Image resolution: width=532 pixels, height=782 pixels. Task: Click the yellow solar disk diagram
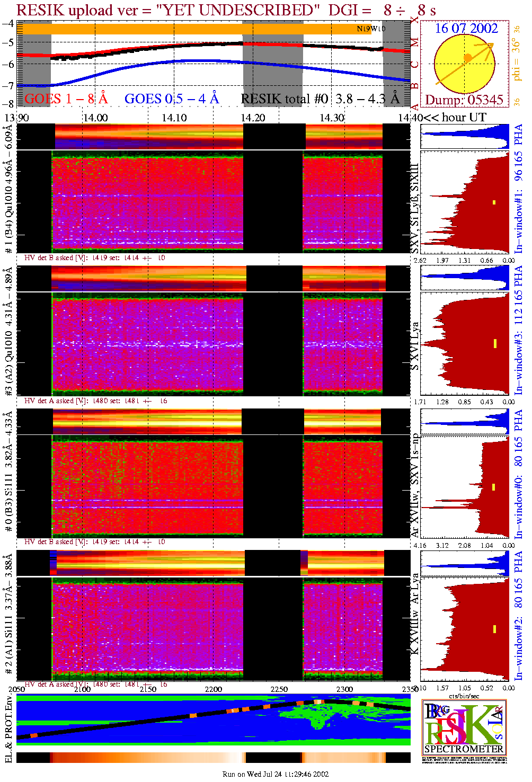(464, 64)
